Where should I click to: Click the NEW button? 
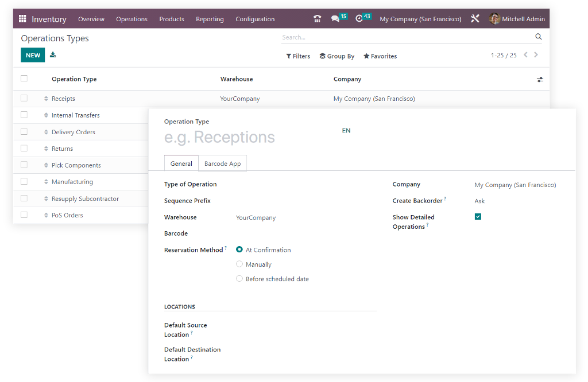tap(33, 54)
